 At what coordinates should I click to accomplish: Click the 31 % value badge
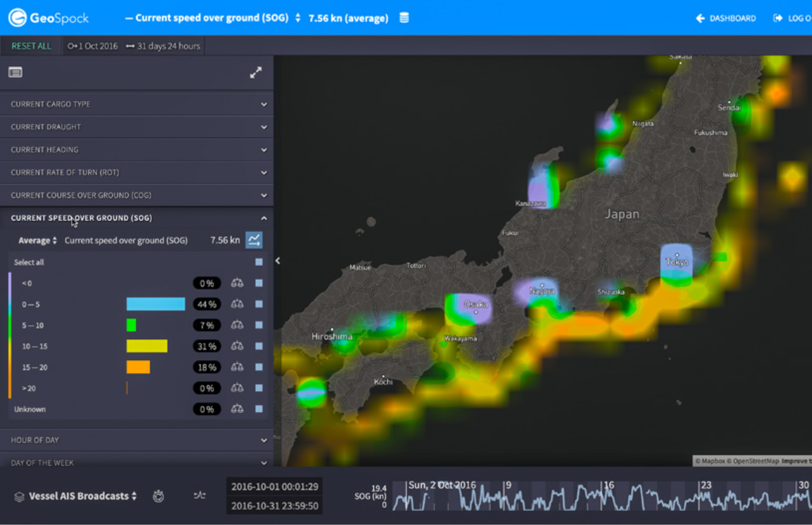tap(207, 346)
